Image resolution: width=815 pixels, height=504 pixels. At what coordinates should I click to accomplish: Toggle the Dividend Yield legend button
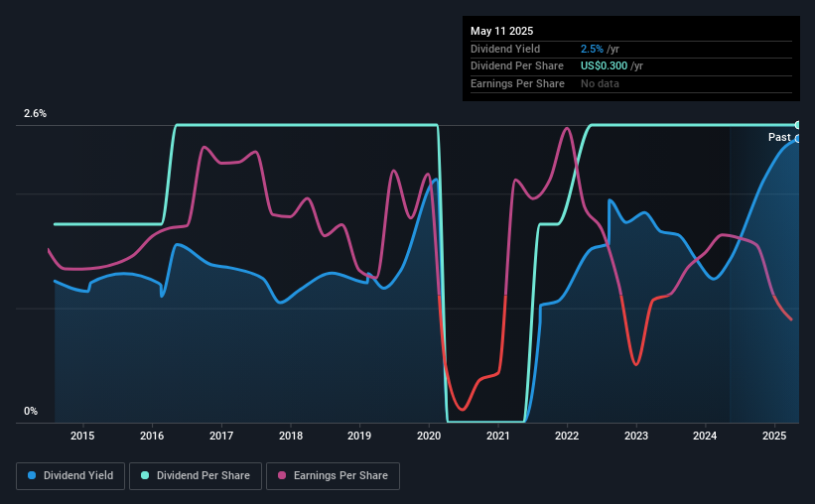(x=70, y=476)
